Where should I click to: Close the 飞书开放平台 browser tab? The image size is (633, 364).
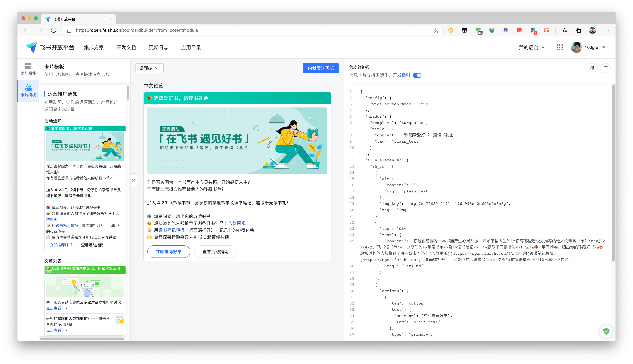111,19
